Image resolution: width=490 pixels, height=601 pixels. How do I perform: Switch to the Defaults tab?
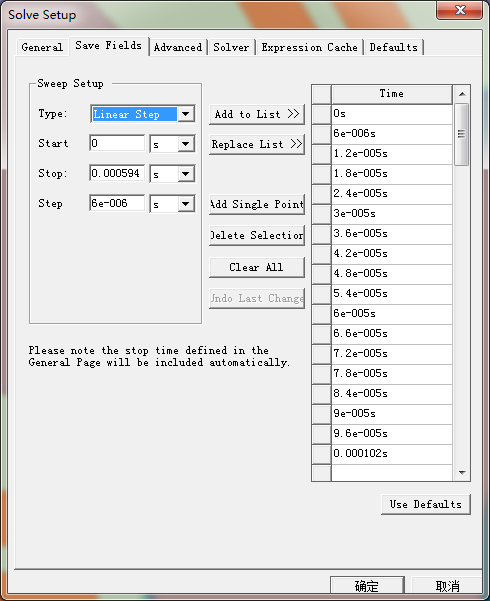tap(393, 48)
